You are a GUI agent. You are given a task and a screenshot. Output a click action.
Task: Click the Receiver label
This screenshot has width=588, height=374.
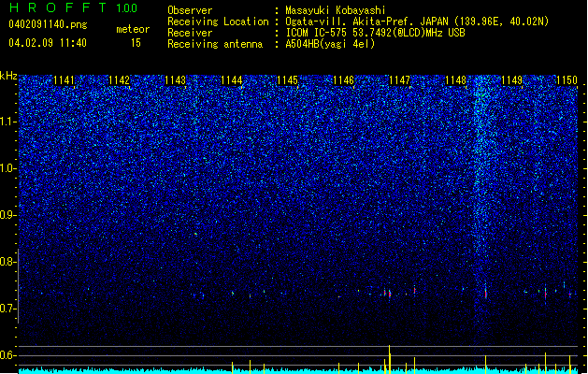(190, 33)
